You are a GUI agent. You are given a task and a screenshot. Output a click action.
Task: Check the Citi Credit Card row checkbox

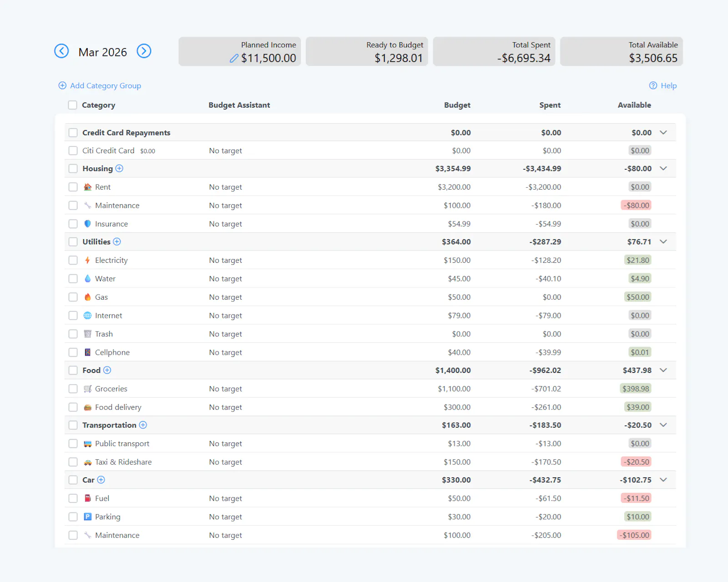coord(73,151)
